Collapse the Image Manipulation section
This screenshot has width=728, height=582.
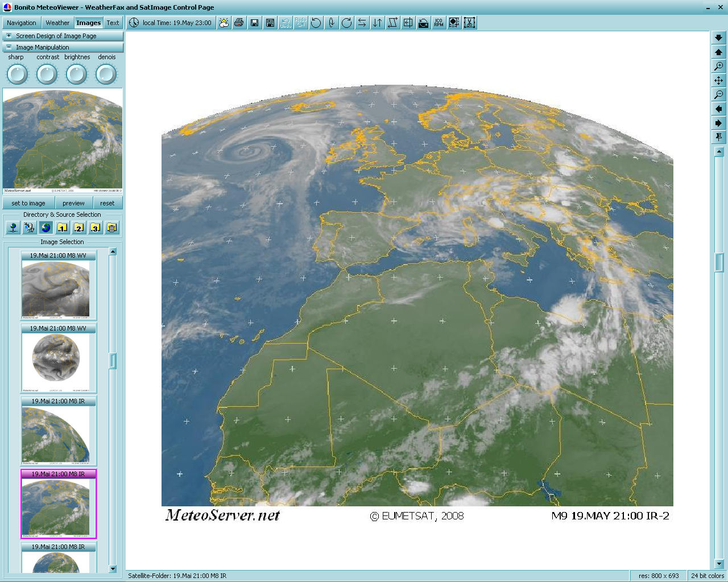tap(9, 47)
